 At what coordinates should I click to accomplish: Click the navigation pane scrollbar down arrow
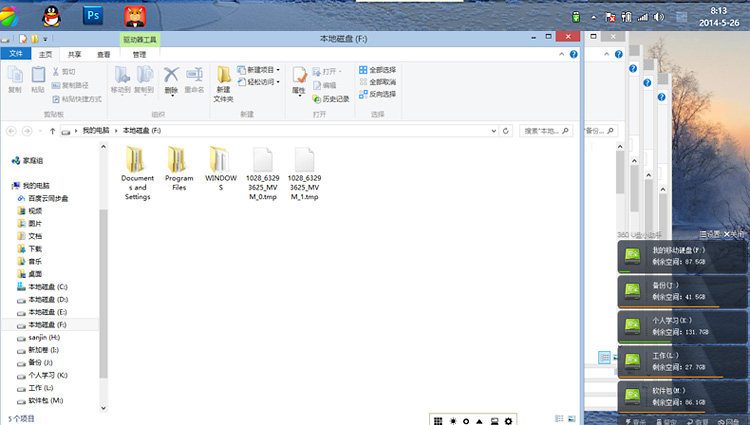(103, 408)
